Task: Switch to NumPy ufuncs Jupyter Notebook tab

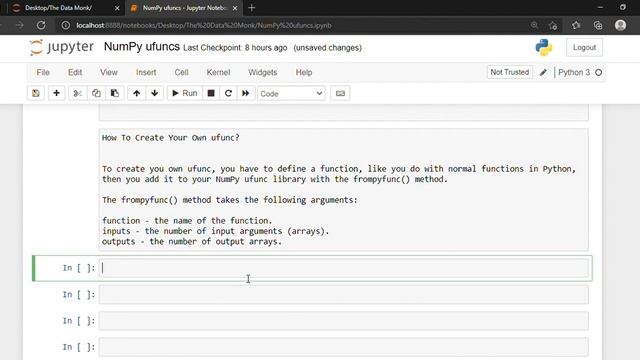Action: 184,8
